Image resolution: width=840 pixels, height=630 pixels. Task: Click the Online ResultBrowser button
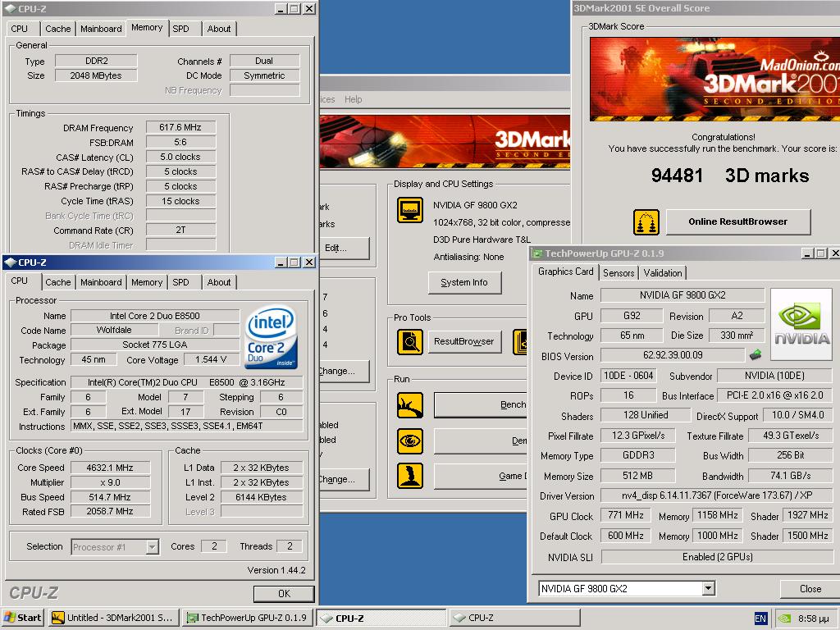click(x=738, y=221)
